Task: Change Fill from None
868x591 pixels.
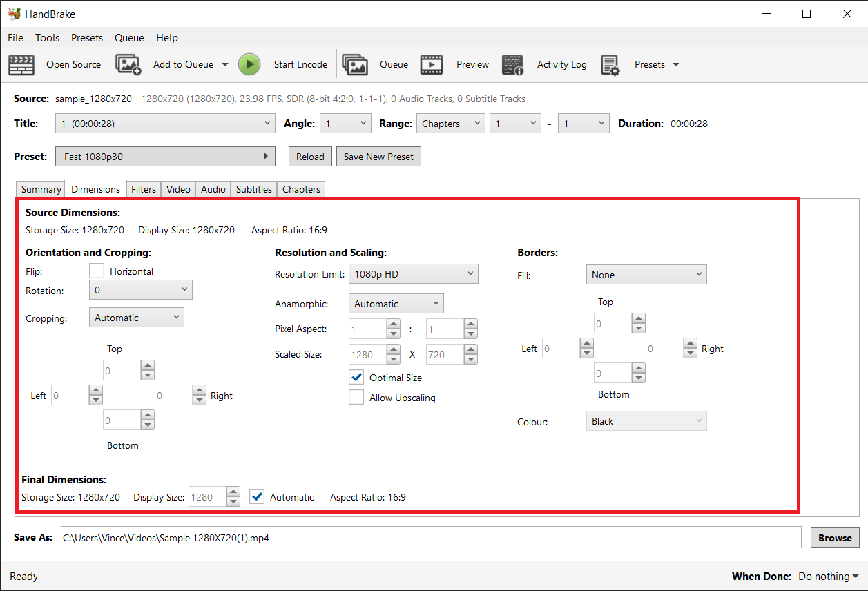Action: tap(646, 274)
